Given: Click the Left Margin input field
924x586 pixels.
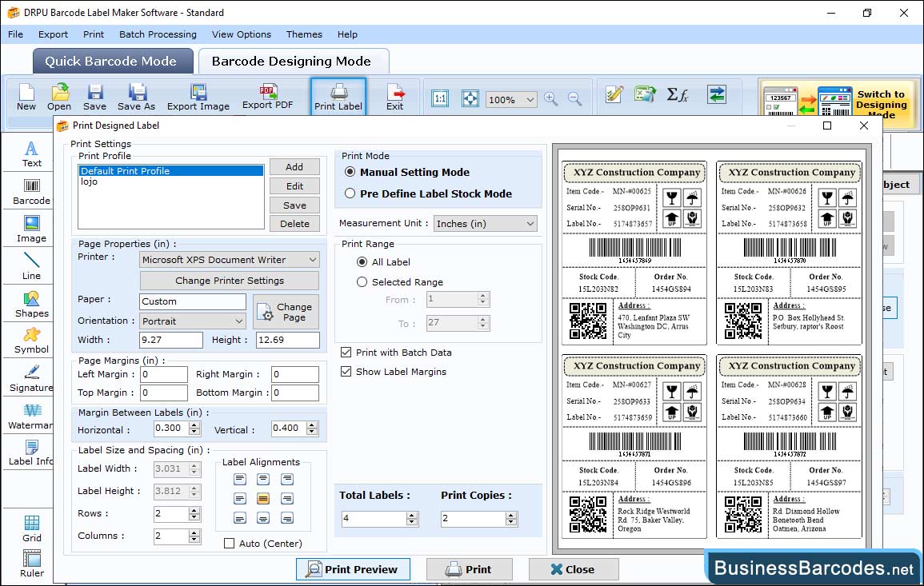Looking at the screenshot, I should (164, 375).
